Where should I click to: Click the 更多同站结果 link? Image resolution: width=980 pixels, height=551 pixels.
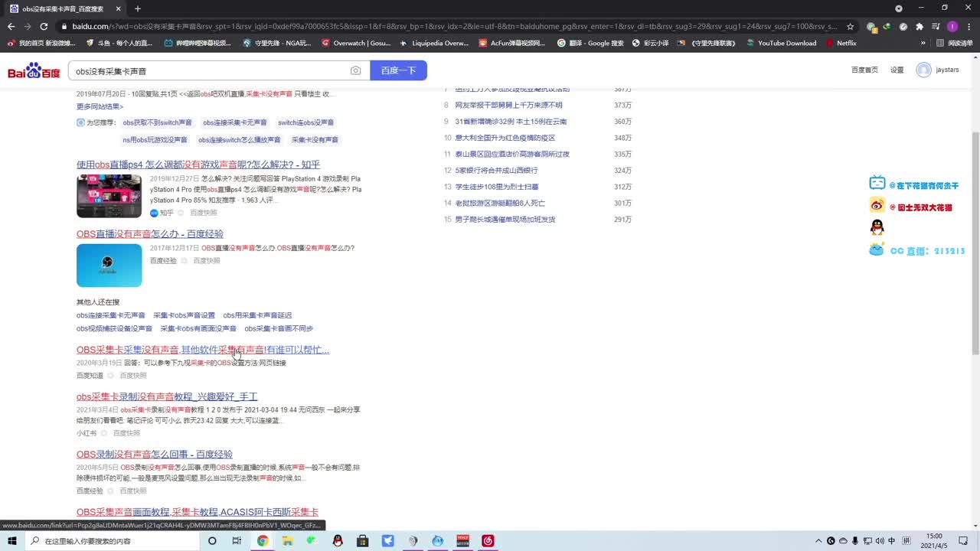(x=100, y=106)
